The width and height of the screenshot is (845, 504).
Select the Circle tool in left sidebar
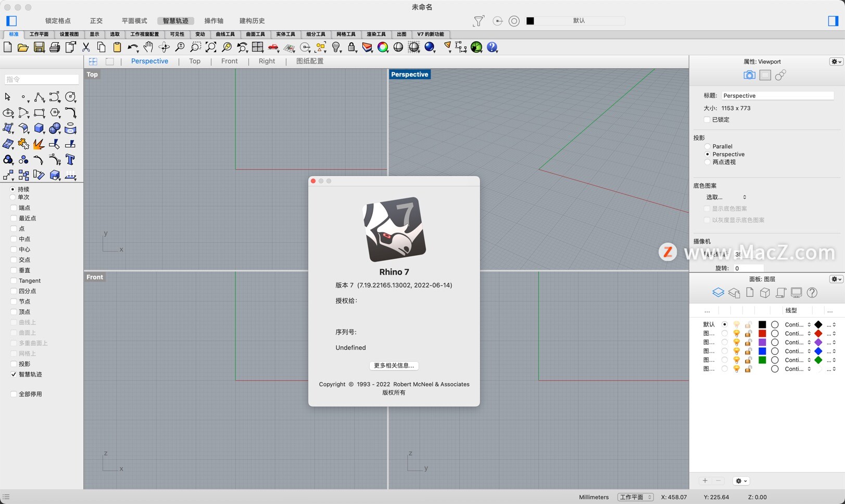click(x=70, y=97)
